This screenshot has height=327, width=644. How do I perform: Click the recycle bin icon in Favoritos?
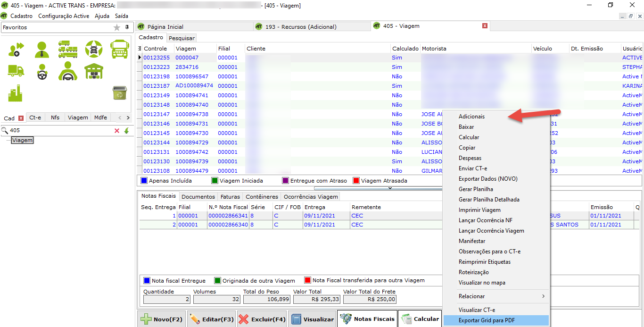(x=119, y=92)
